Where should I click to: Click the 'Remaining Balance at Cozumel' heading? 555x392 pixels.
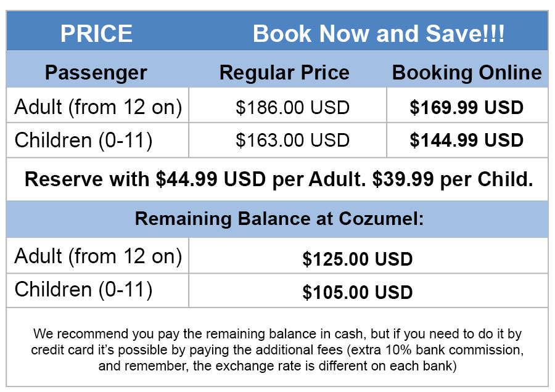pos(279,219)
